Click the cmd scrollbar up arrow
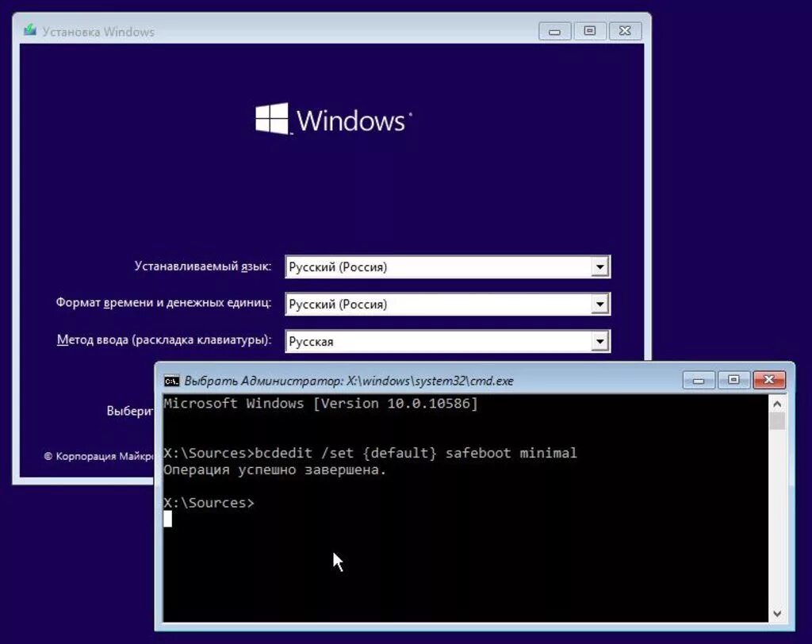Image resolution: width=812 pixels, height=644 pixels. pos(777,404)
